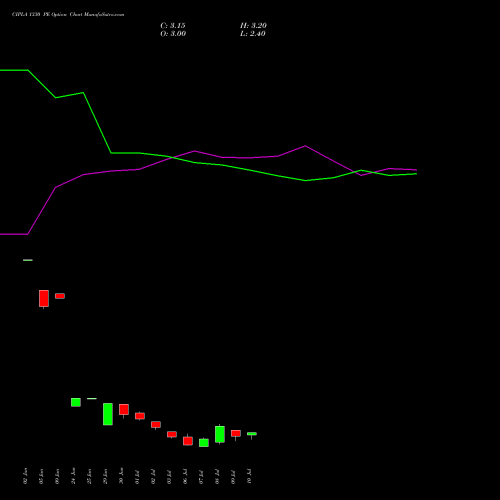
Task: Click the 24 Jun date label
Action: [73, 476]
